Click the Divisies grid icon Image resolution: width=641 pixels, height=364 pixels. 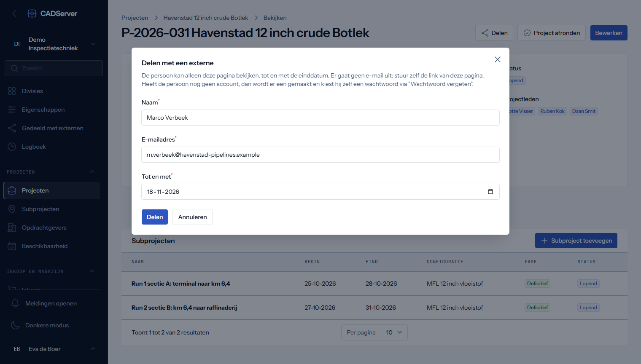click(12, 91)
